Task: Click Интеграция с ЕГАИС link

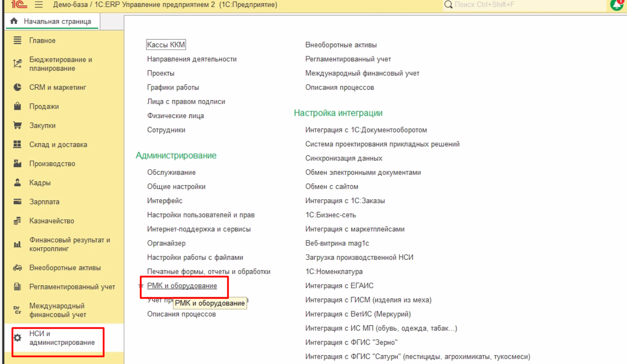Action: click(339, 286)
